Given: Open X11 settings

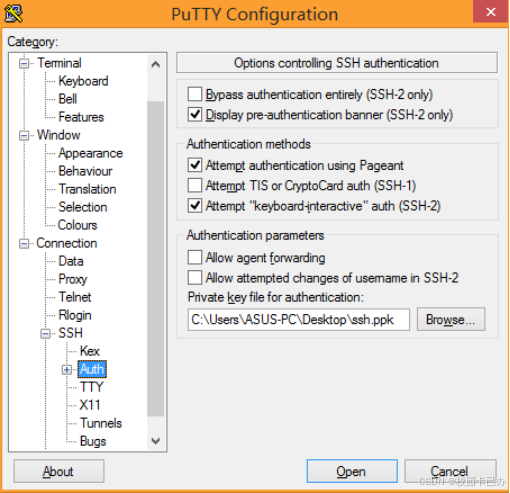Looking at the screenshot, I should click(90, 405).
